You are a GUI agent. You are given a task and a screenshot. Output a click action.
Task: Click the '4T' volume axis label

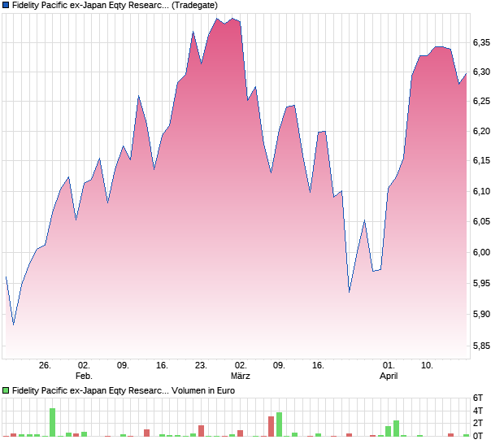(478, 411)
